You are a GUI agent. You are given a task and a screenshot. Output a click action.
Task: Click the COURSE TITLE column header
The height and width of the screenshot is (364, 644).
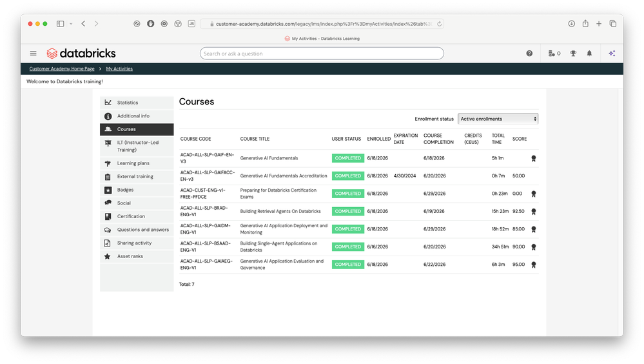(255, 139)
